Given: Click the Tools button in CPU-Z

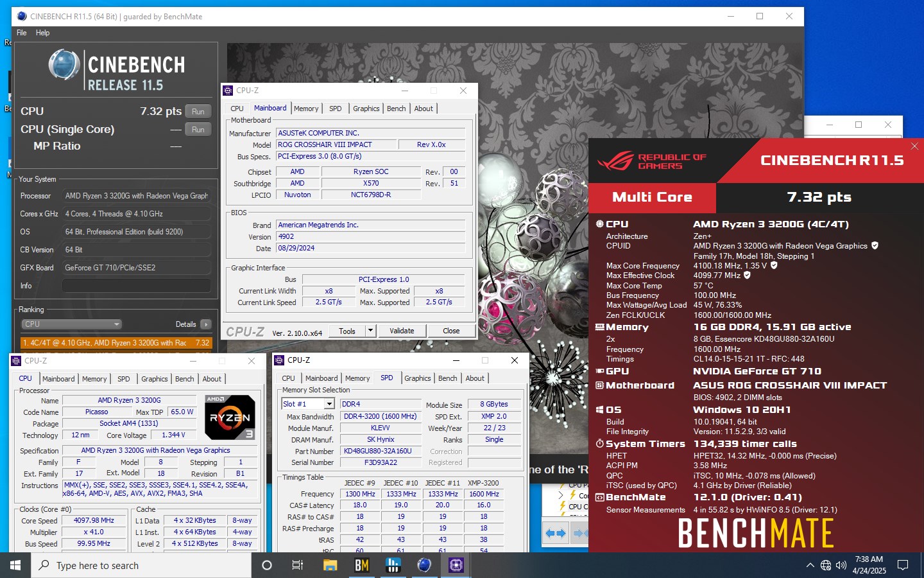Looking at the screenshot, I should coord(347,331).
